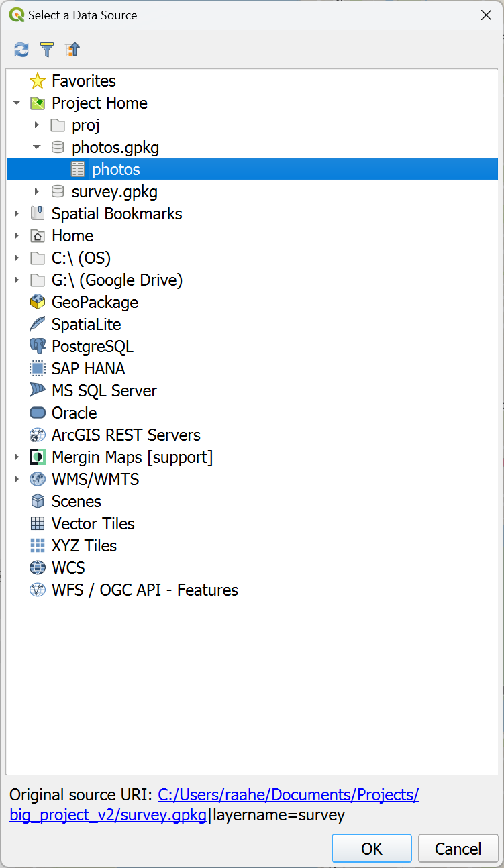The image size is (504, 868).
Task: Select the photos table row
Action: (x=252, y=170)
